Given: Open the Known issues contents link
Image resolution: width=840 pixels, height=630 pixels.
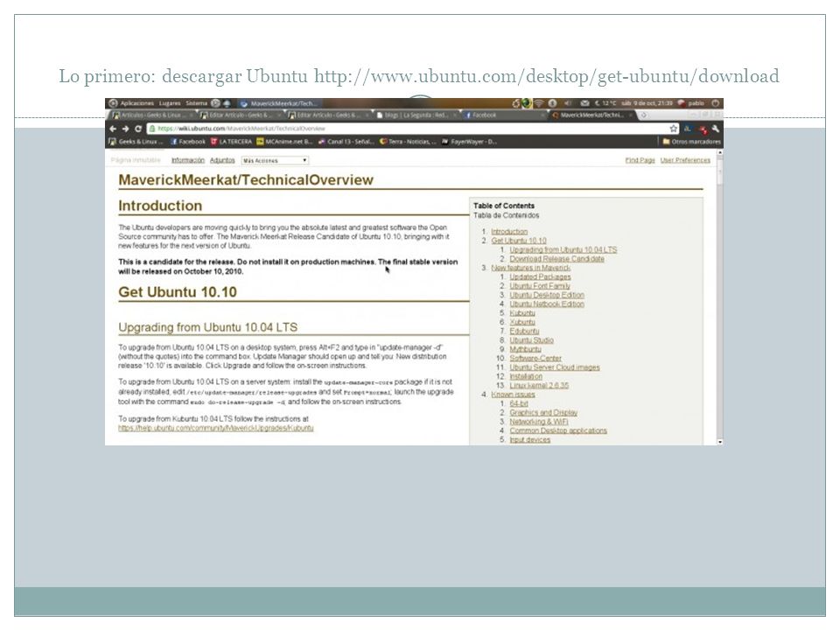Looking at the screenshot, I should (513, 395).
